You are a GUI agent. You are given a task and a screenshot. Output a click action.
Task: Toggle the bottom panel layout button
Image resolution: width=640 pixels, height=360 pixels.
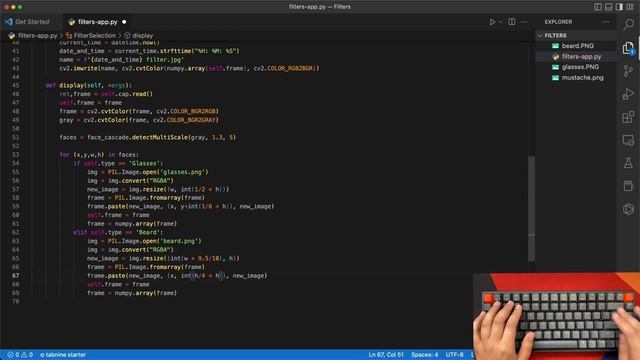pyautogui.click(x=609, y=7)
